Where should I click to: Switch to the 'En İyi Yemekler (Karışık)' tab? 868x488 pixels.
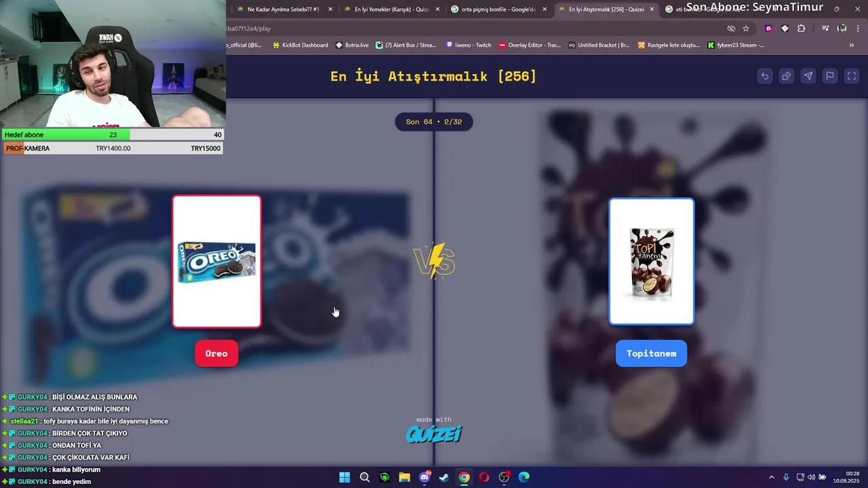pyautogui.click(x=391, y=9)
